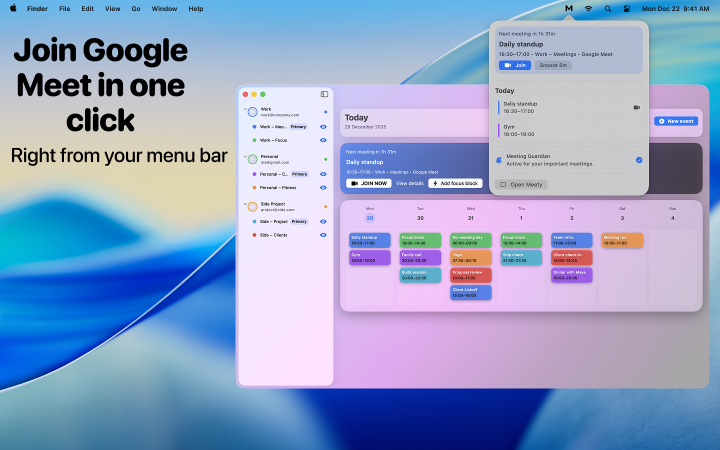Click Add focus block button
720x450 pixels.
pyautogui.click(x=455, y=183)
